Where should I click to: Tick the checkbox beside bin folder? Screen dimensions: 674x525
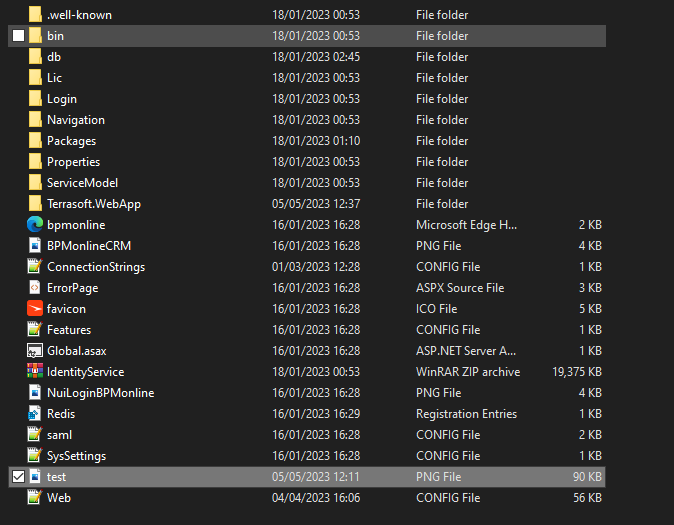[18, 36]
